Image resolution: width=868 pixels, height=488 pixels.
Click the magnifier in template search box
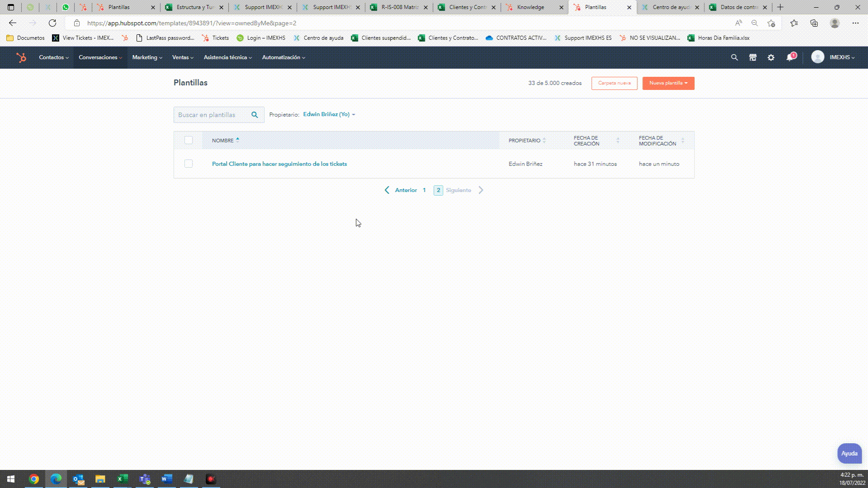click(255, 115)
